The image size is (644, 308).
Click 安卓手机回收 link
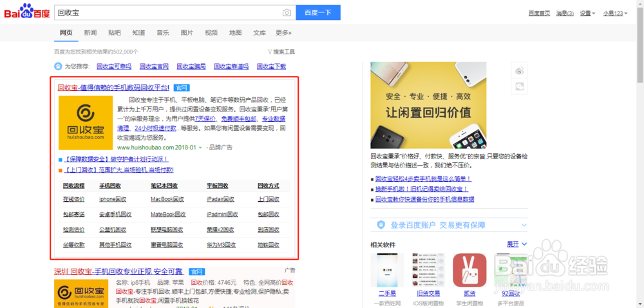[x=115, y=215]
